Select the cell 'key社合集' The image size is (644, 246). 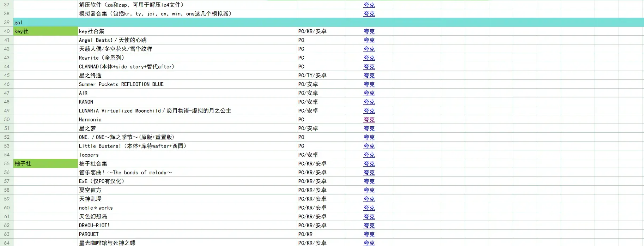click(187, 31)
